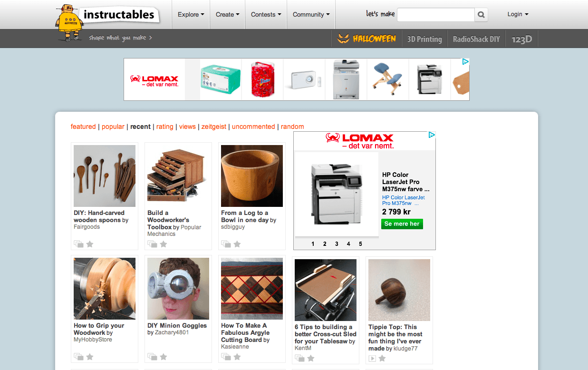Screen dimensions: 588x370
Task: Click the search magnifier icon
Action: pos(481,15)
